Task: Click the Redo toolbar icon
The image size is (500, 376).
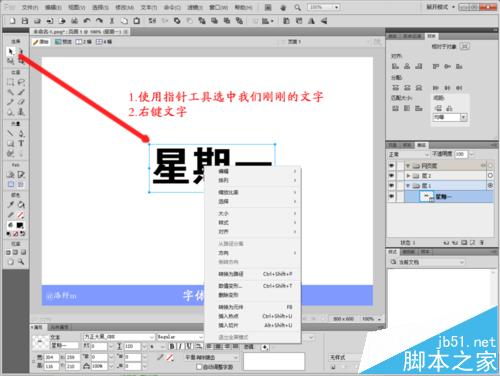Action: tap(99, 21)
